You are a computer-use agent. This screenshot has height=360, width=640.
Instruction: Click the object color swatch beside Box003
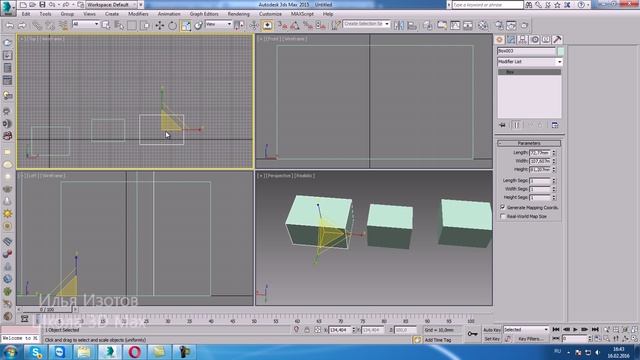click(x=560, y=51)
